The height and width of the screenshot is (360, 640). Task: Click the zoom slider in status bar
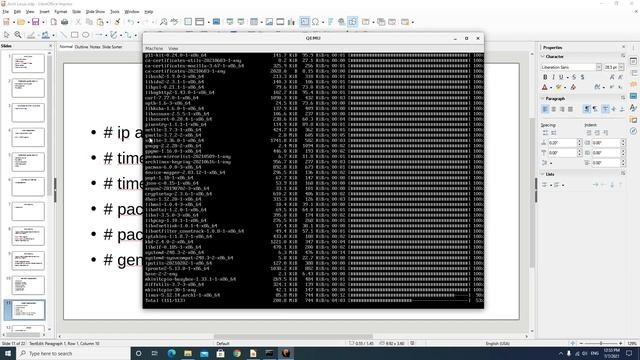(600, 344)
